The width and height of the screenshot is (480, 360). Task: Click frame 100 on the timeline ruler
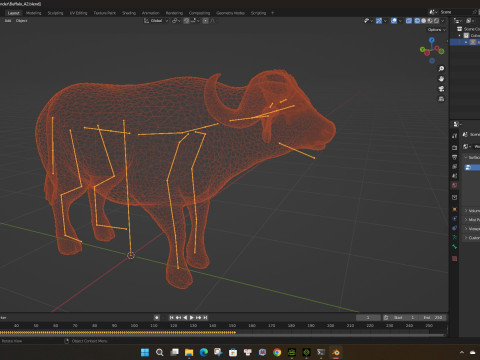pos(134,325)
